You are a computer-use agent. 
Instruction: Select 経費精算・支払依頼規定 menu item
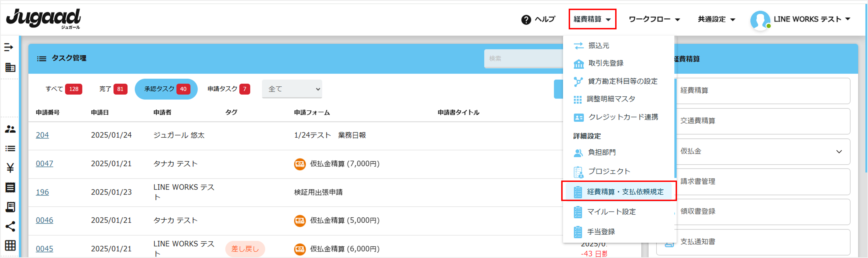(625, 192)
